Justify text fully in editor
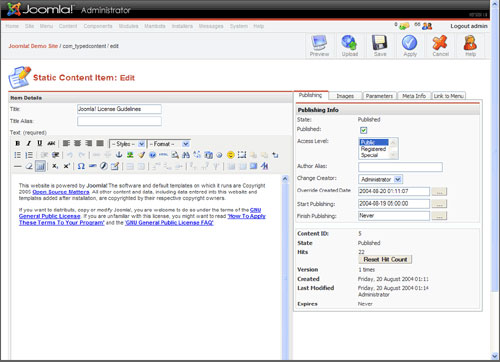Image resolution: width=500 pixels, height=362 pixels. [100, 143]
